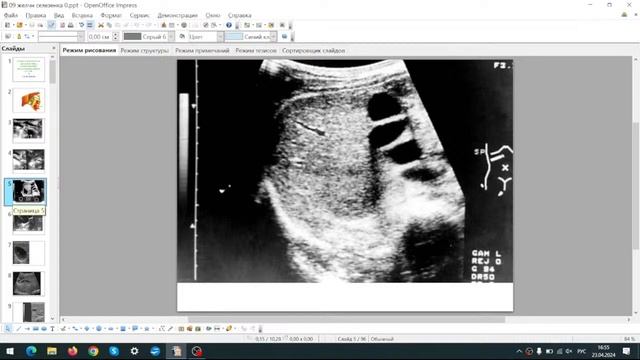Select the Connector tool
This screenshot has width=640, height=360.
(x=75, y=329)
